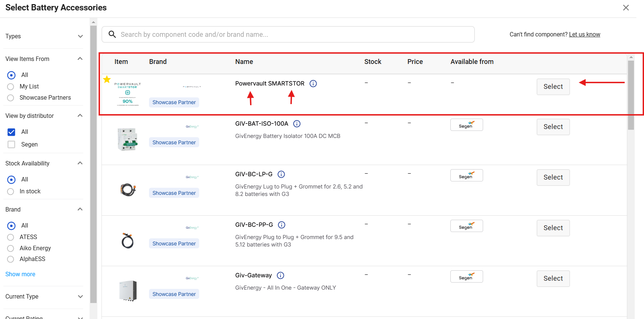
Task: Click GIV-BC-PP-G cable product image
Action: (127, 241)
